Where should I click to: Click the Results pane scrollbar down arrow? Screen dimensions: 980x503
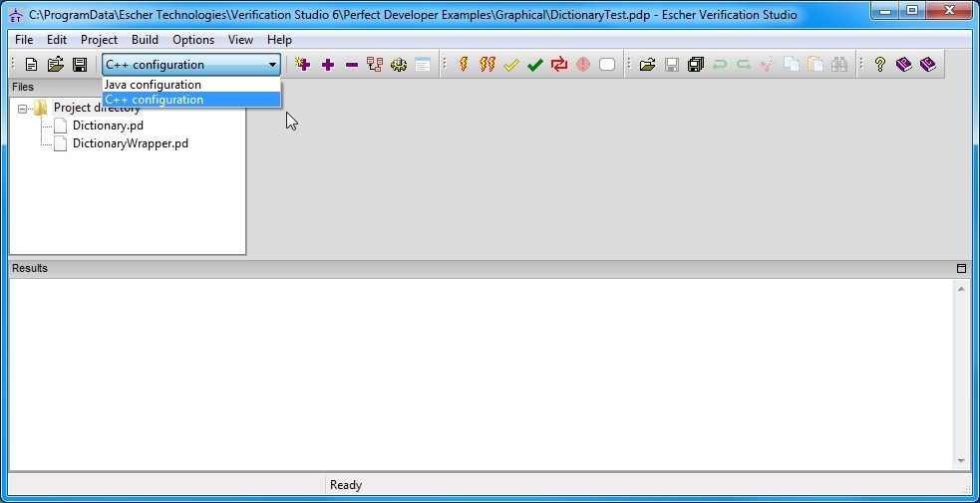tap(961, 461)
